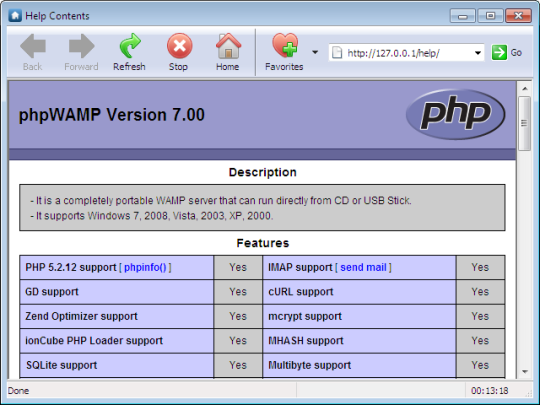540x405 pixels.
Task: Click the 'phpWAMP Version 7.00' heading
Action: pyautogui.click(x=112, y=115)
